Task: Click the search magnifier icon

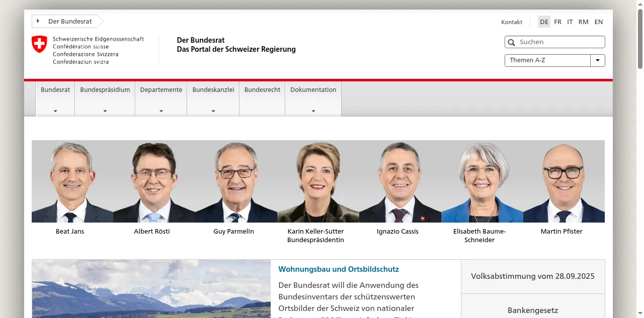Action: pos(512,42)
